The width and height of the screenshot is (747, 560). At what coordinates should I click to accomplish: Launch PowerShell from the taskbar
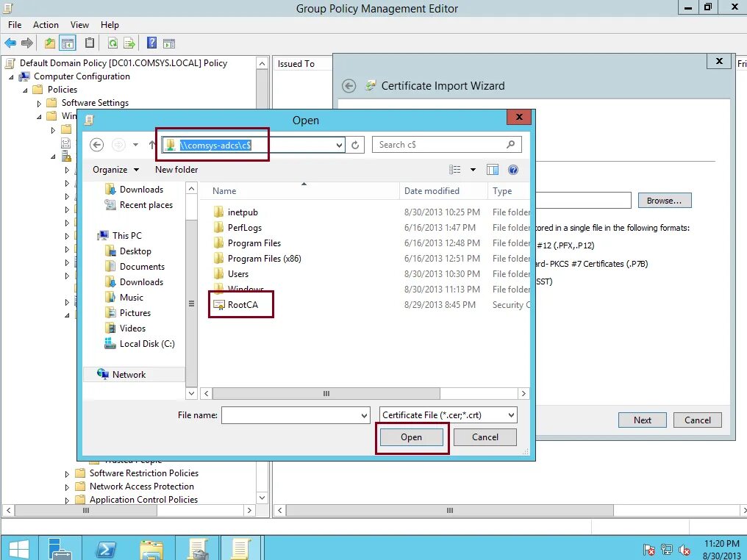[106, 548]
